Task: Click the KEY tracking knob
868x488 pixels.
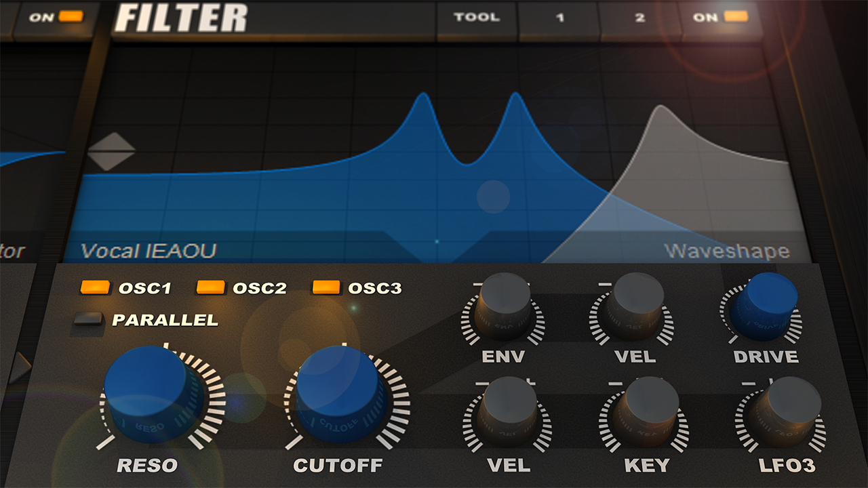Action: pos(647,411)
